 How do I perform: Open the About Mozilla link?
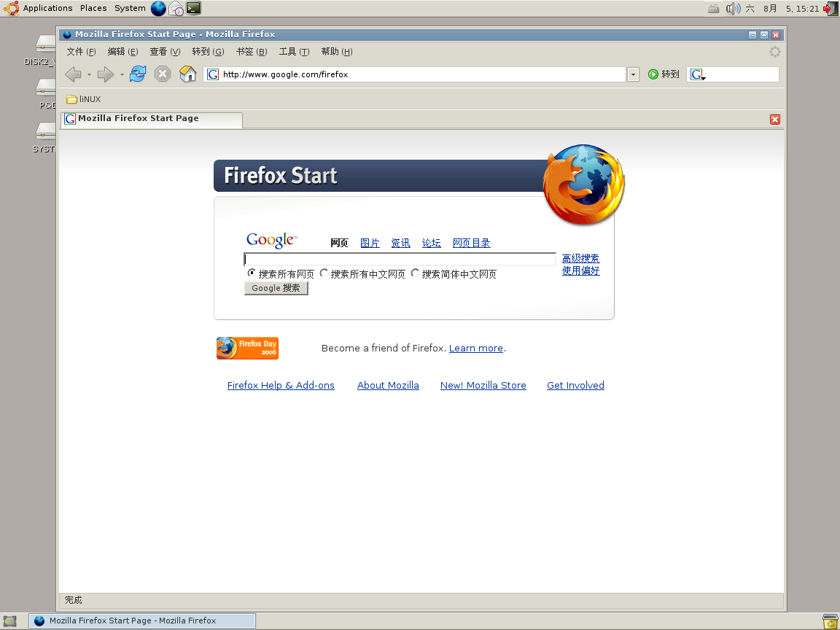tap(388, 385)
